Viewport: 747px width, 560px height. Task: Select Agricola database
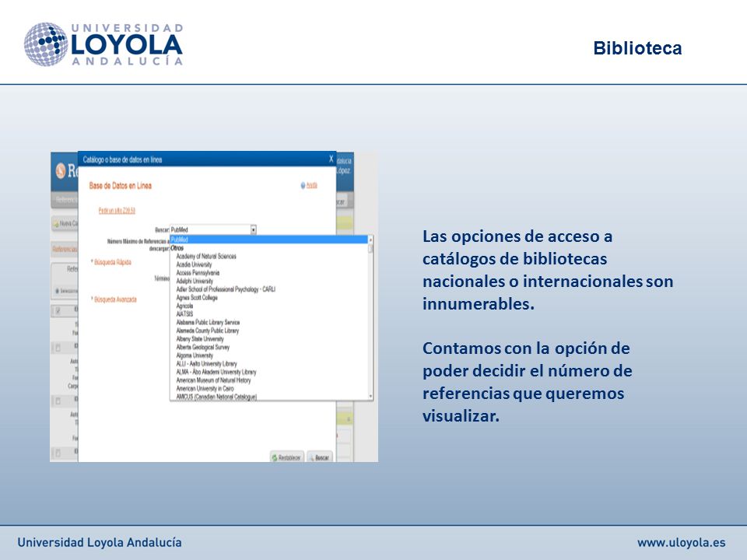pyautogui.click(x=185, y=306)
